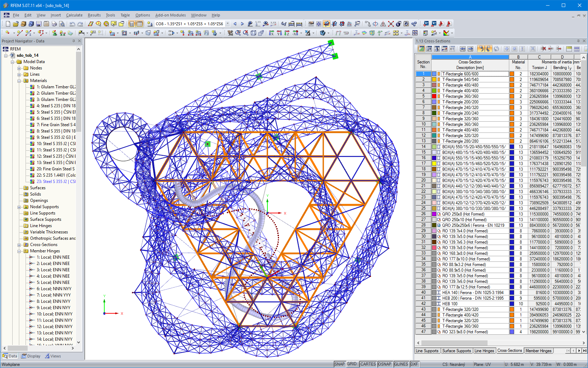Click the Display tab at bottom left

[x=31, y=356]
